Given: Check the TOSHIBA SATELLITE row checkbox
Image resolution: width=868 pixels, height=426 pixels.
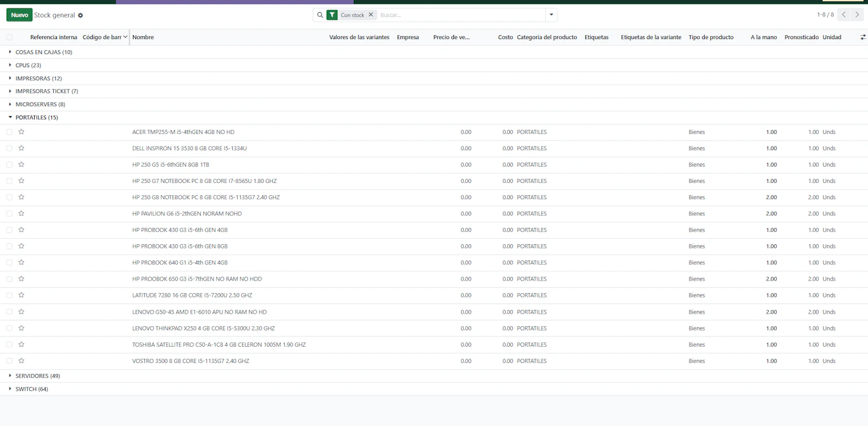Looking at the screenshot, I should tap(9, 345).
